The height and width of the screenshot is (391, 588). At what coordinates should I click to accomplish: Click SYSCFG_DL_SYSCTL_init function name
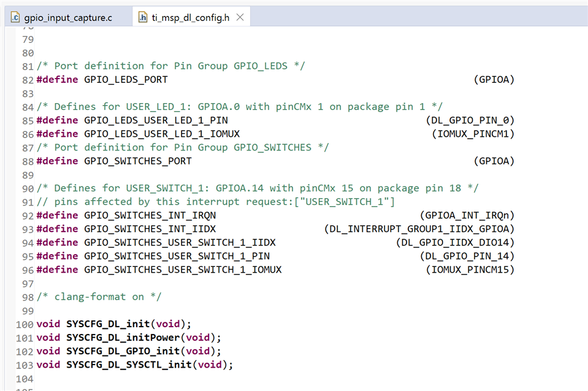pos(129,365)
